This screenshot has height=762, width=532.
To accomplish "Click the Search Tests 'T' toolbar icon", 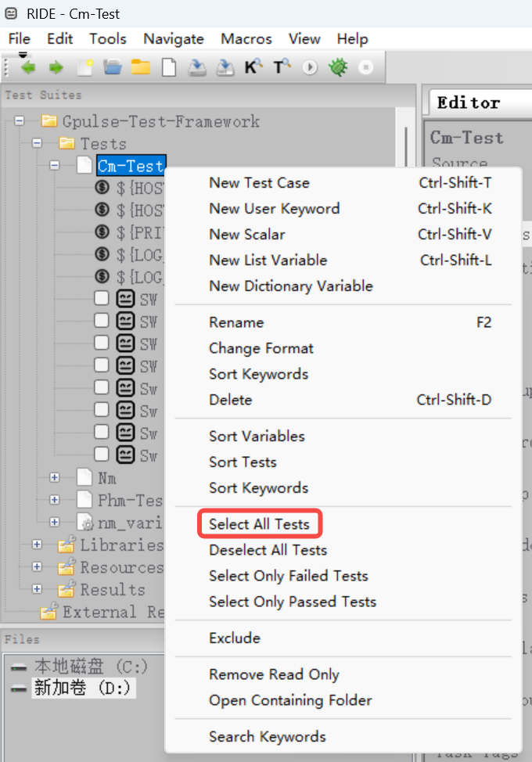I will point(282,68).
